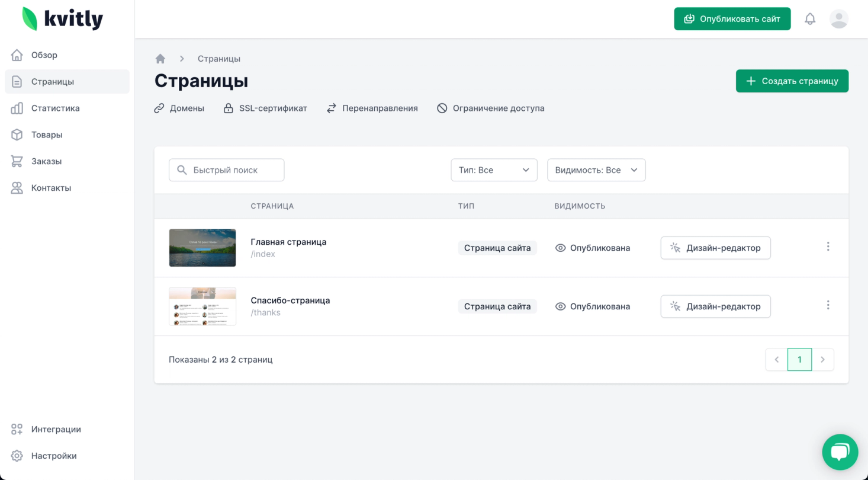
Task: Click the kvitly leaf logo
Action: click(30, 19)
